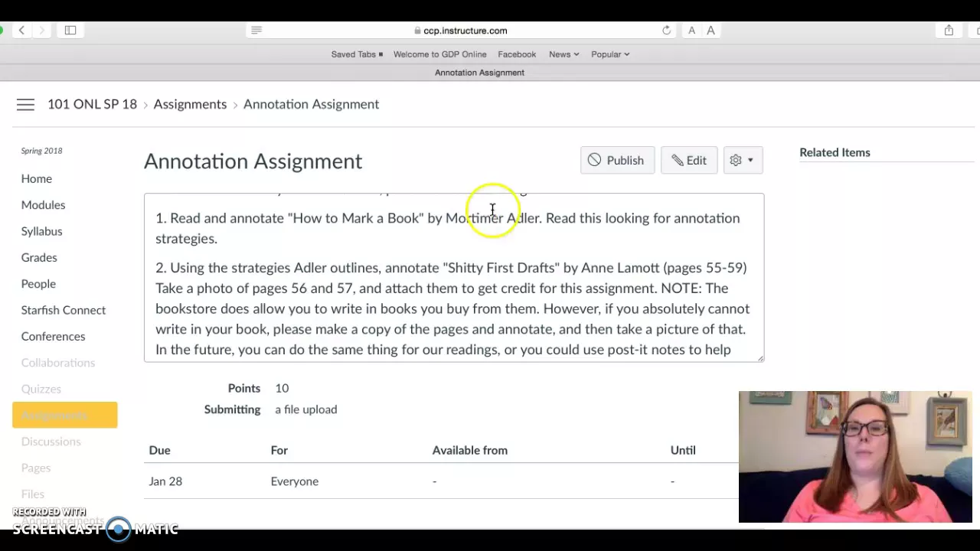980x551 pixels.
Task: Open the Share icon in the toolbar
Action: click(949, 31)
